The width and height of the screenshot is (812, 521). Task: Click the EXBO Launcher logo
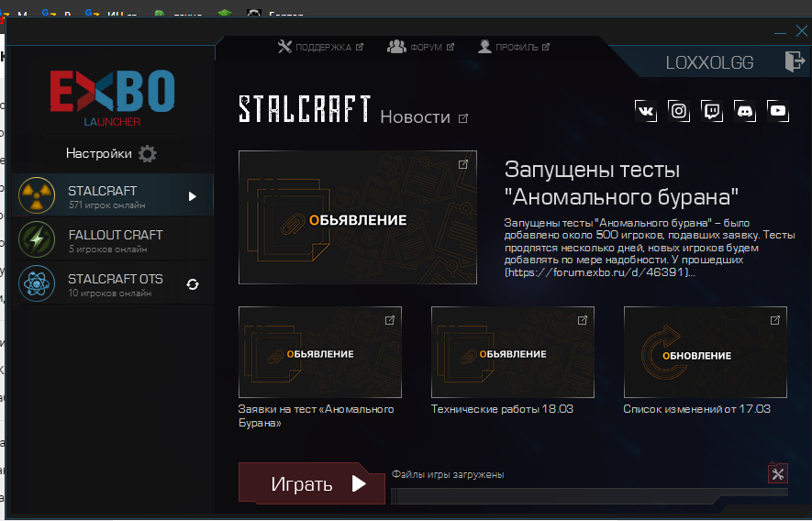(112, 98)
